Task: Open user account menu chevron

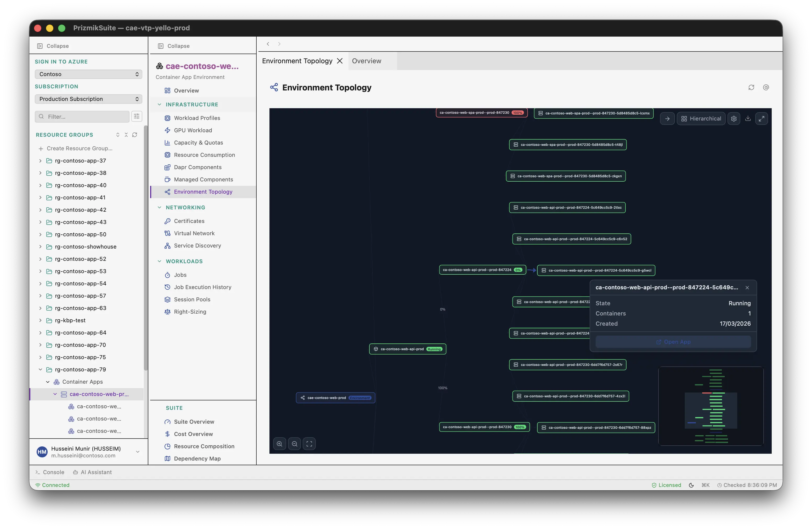Action: 138,452
